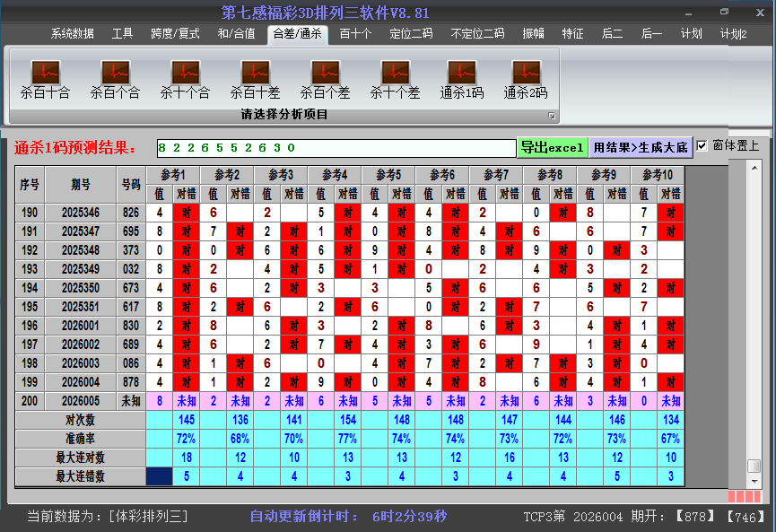This screenshot has width=776, height=532.
Task: Toggle the 窗体置上 checkbox
Action: [x=702, y=146]
